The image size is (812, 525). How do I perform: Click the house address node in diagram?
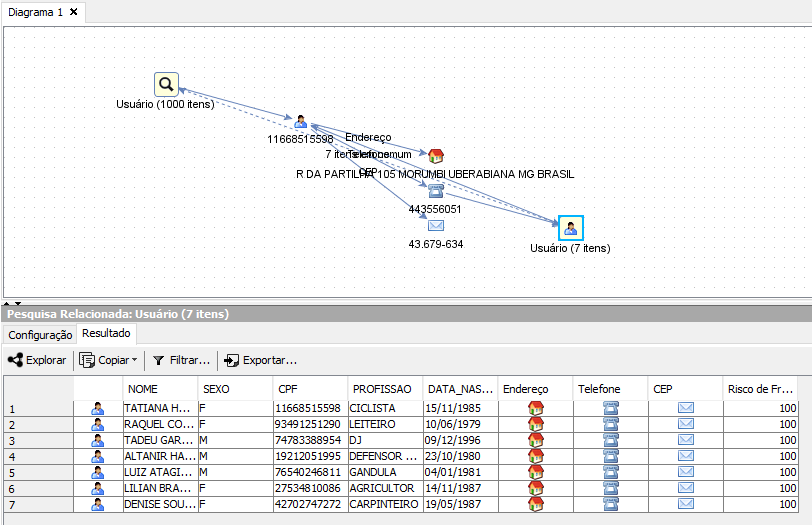point(435,156)
